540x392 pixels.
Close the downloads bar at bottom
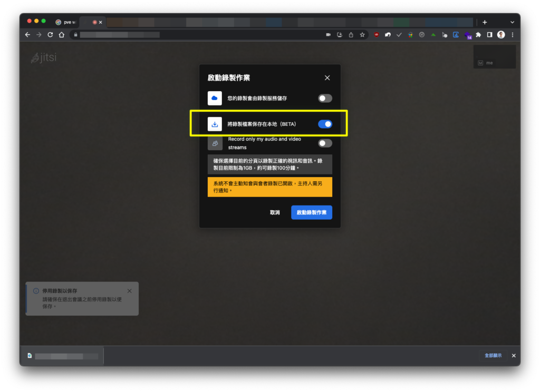click(514, 356)
